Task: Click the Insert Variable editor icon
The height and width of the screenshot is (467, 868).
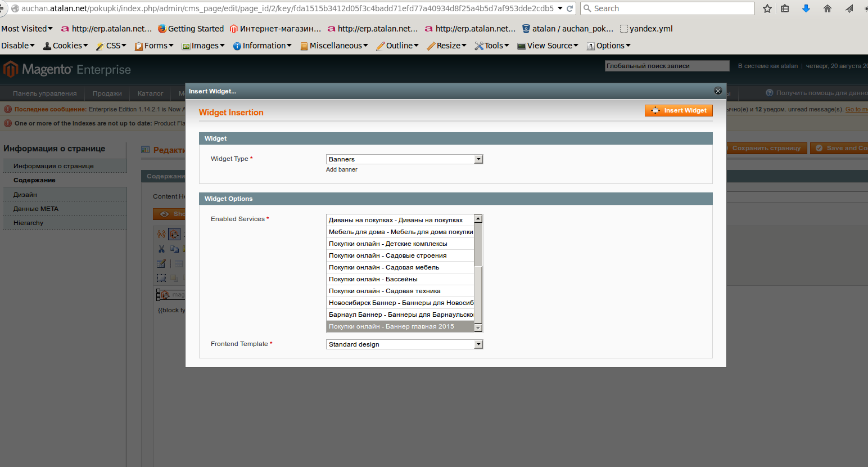Action: [x=161, y=234]
